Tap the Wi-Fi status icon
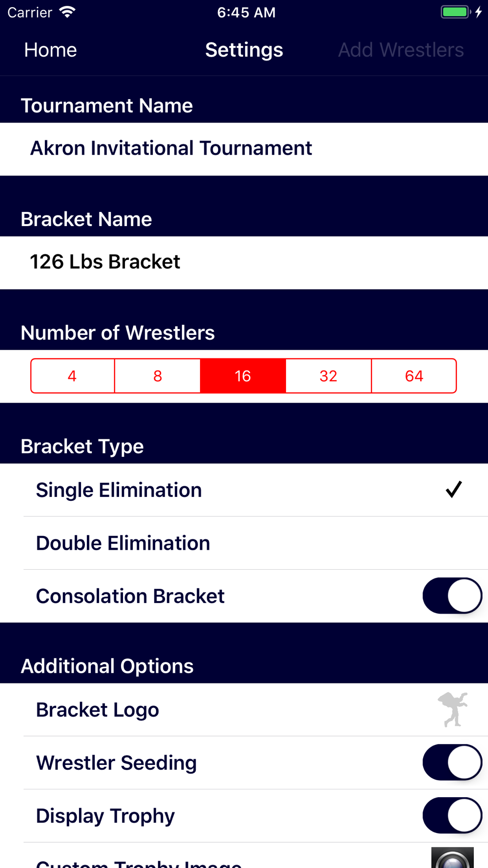The width and height of the screenshot is (488, 868). click(x=67, y=12)
